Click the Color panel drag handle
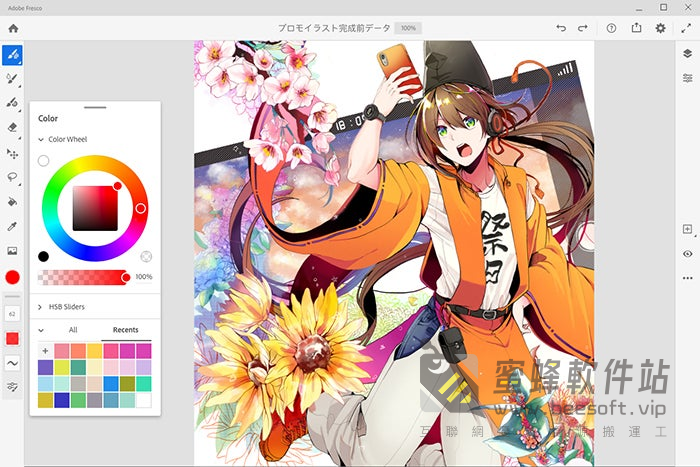 [95, 107]
